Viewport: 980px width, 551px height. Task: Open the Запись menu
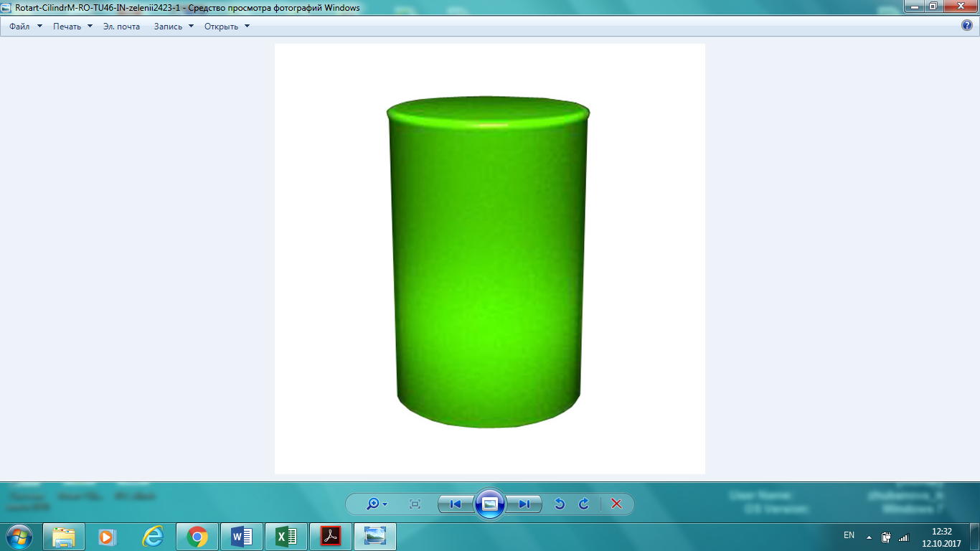[x=174, y=27]
